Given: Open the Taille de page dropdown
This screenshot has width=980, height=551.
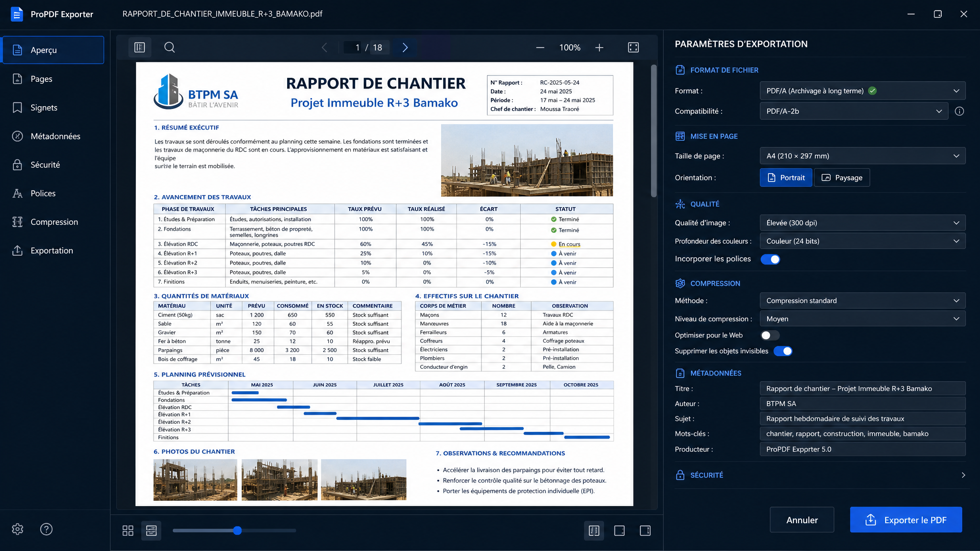Looking at the screenshot, I should point(862,156).
